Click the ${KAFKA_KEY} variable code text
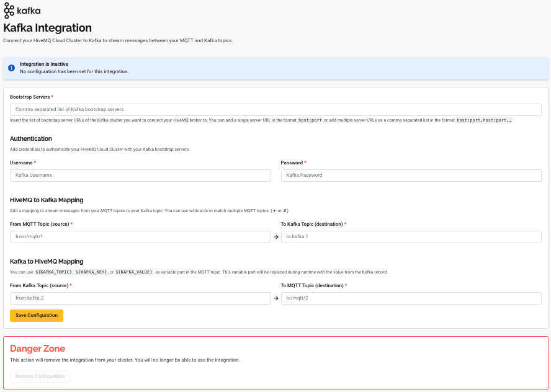 91,272
